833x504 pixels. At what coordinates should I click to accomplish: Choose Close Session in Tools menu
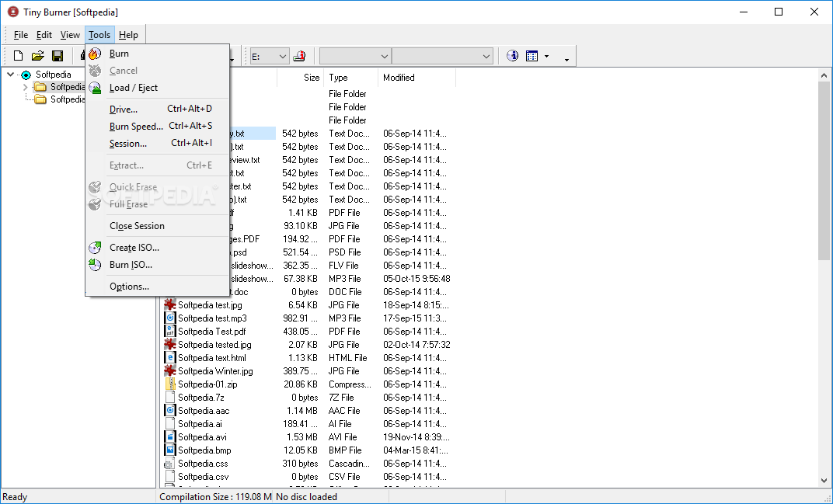pos(157,226)
